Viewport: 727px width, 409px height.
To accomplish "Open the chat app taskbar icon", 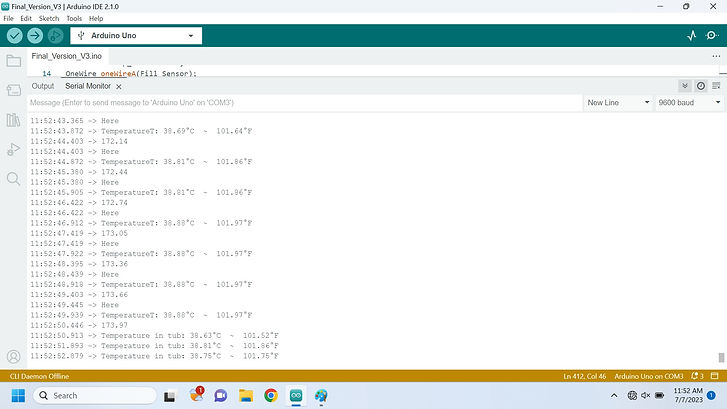I will click(220, 396).
